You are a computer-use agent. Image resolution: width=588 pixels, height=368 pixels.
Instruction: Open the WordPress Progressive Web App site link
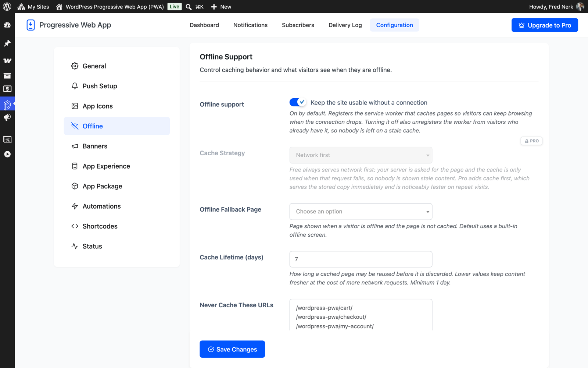tap(110, 7)
